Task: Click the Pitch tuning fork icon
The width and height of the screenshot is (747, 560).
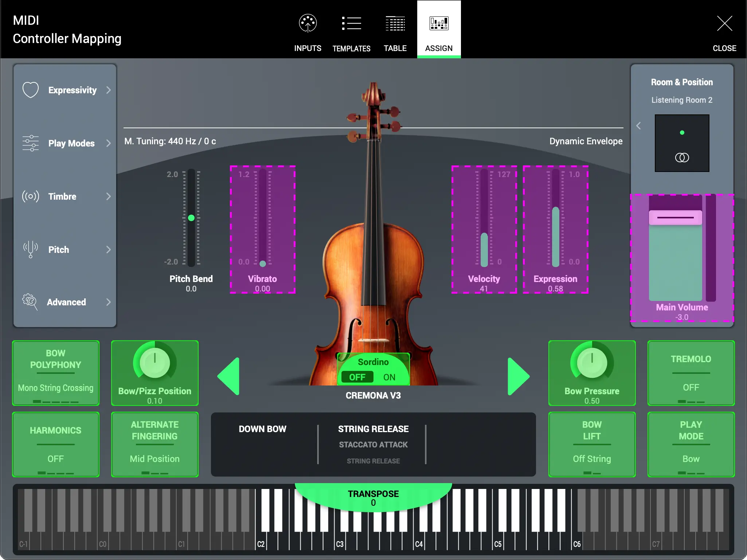Action: click(31, 249)
